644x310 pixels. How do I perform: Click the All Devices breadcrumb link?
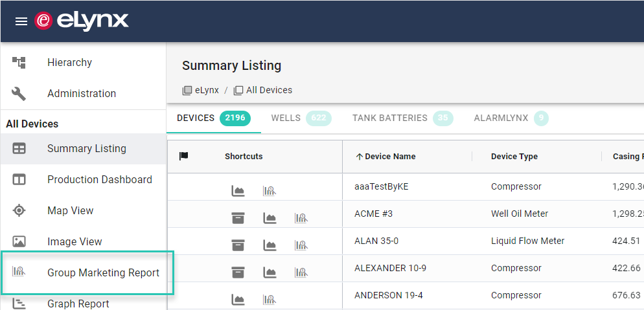click(263, 90)
